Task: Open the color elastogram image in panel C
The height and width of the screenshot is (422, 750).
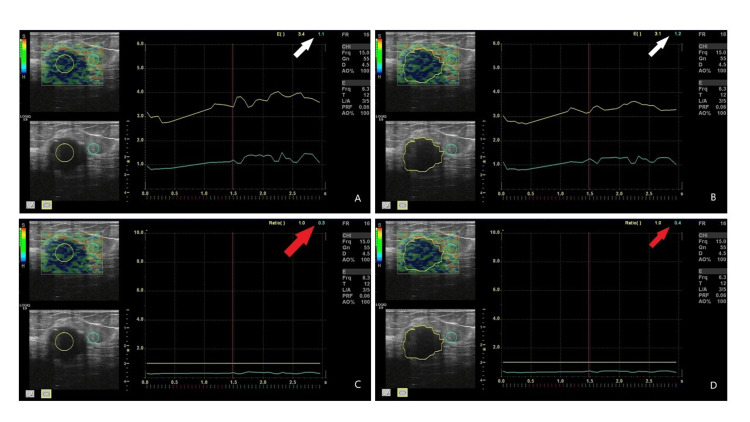Action: [74, 261]
